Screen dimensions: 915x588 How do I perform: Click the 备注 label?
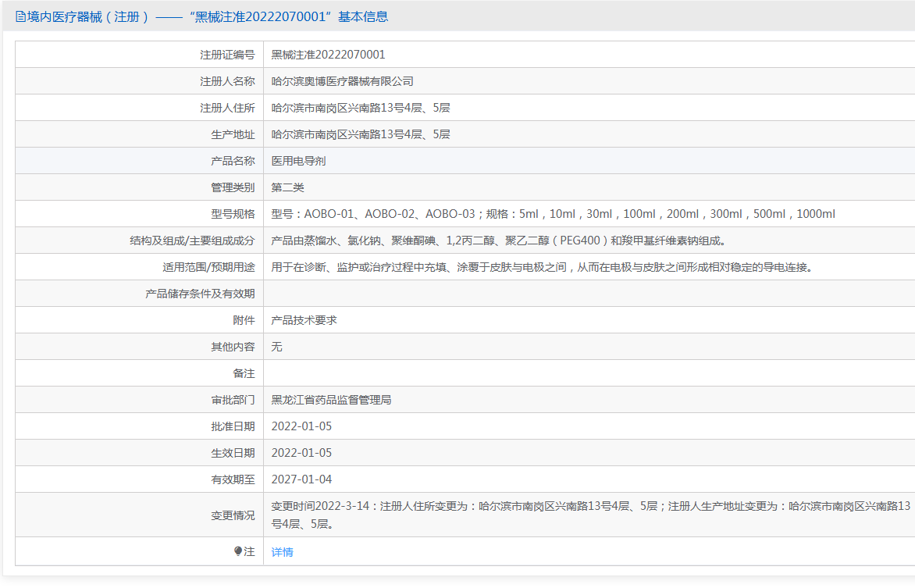[x=244, y=374]
